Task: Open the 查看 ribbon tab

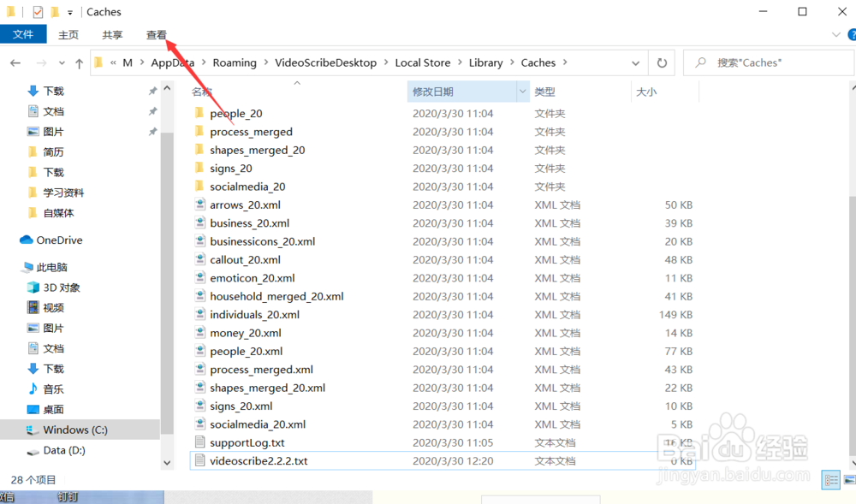Action: point(156,35)
